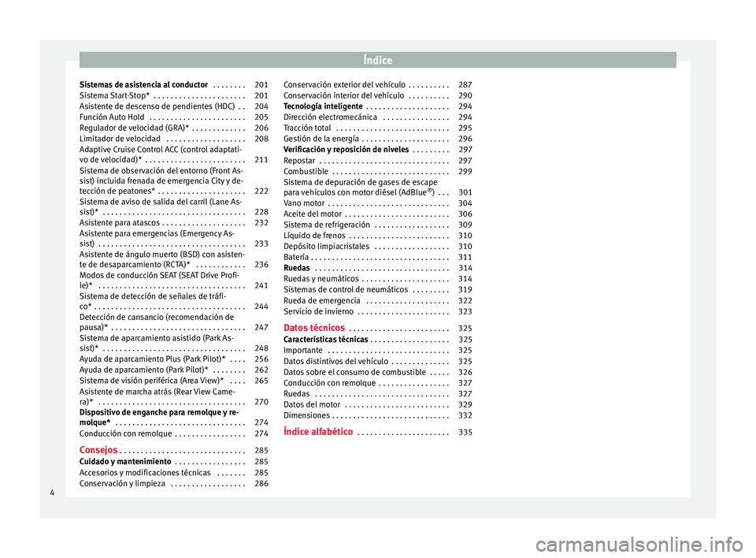The height and width of the screenshot is (558, 756).
Task: Open the 'Combustible' entry
Action: coord(306,171)
